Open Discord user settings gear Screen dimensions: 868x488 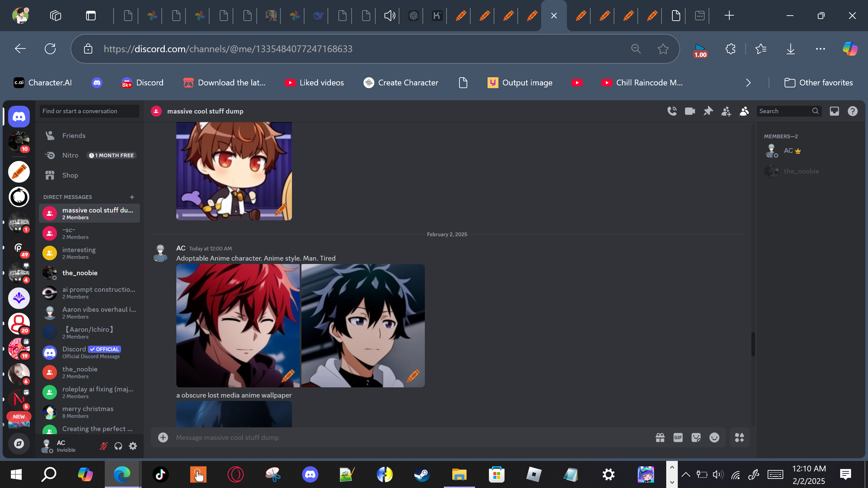pos(133,446)
